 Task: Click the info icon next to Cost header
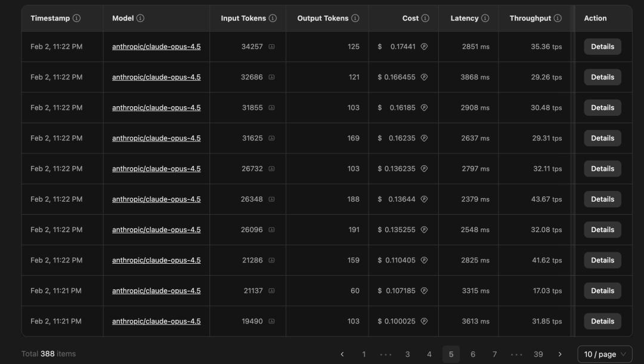(x=425, y=18)
